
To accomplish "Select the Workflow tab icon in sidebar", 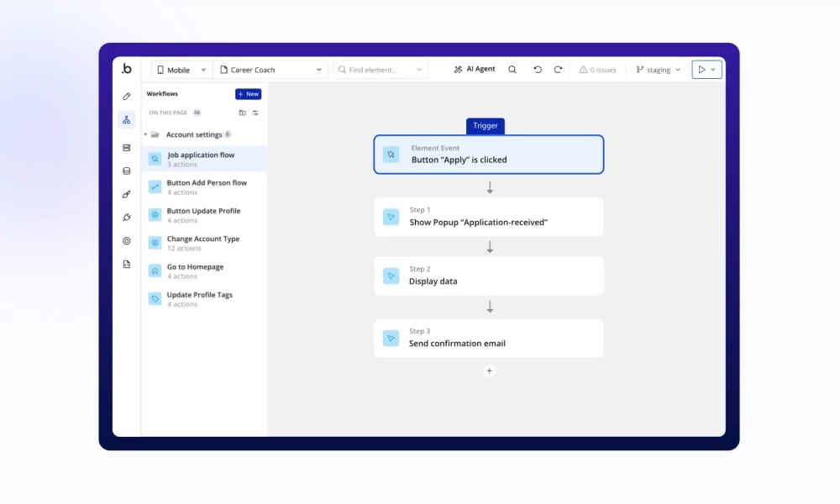I will point(127,119).
